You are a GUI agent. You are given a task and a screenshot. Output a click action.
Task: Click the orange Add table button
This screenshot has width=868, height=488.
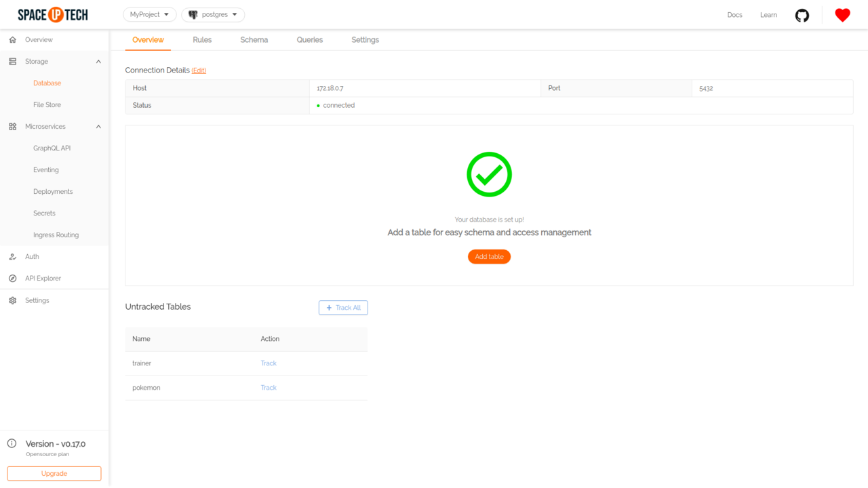pos(489,257)
